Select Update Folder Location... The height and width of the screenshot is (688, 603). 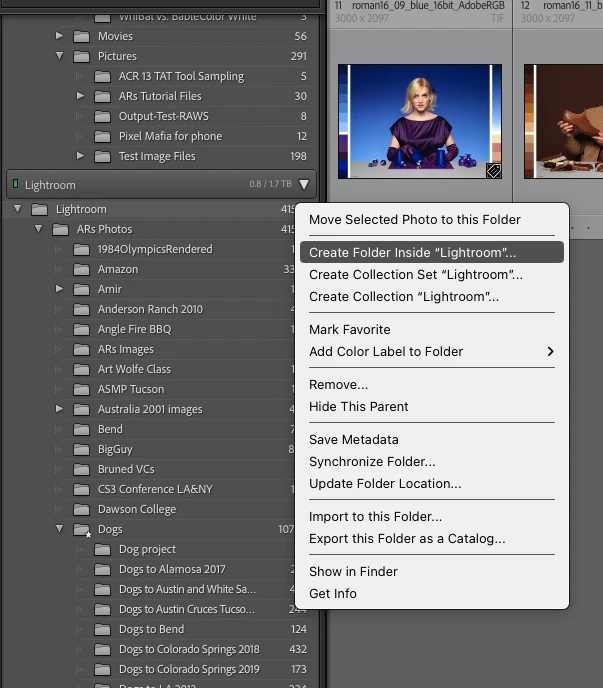pos(432,484)
